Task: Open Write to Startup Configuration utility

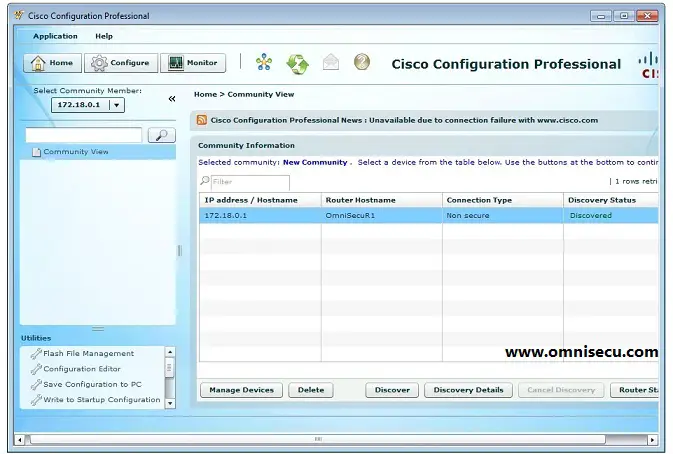Action: pyautogui.click(x=102, y=400)
